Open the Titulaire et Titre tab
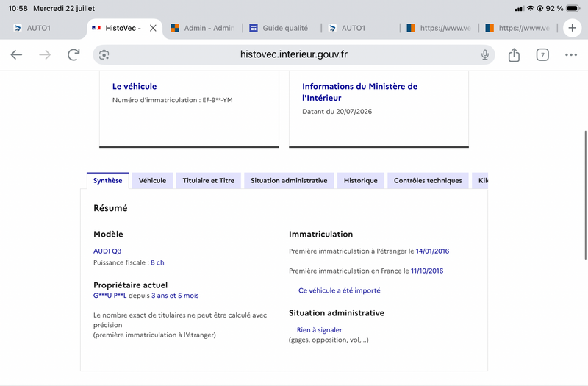 click(208, 180)
